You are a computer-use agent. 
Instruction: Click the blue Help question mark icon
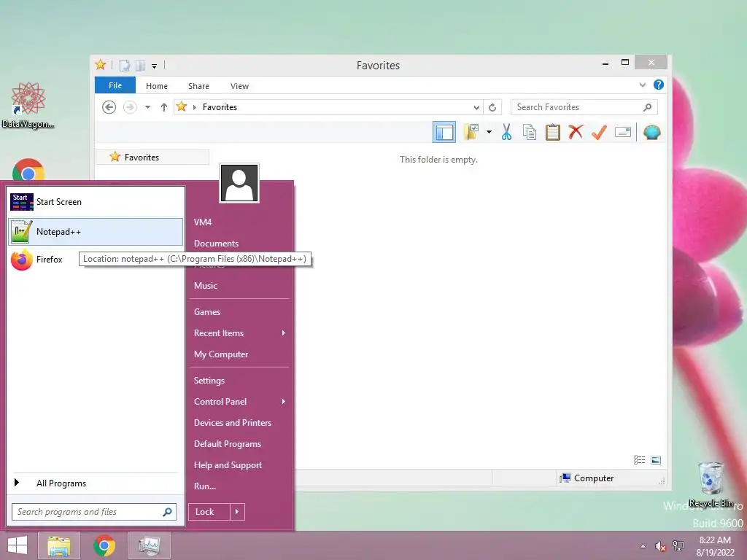(659, 85)
